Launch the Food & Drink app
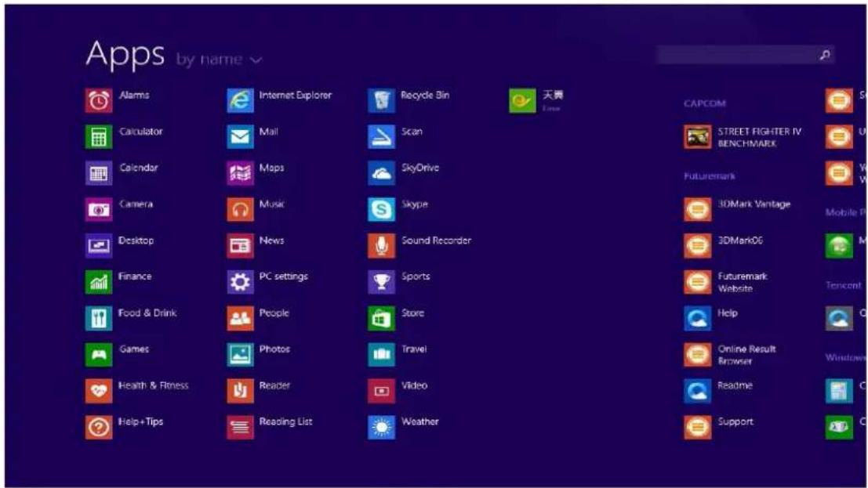868x488 pixels. [x=99, y=319]
